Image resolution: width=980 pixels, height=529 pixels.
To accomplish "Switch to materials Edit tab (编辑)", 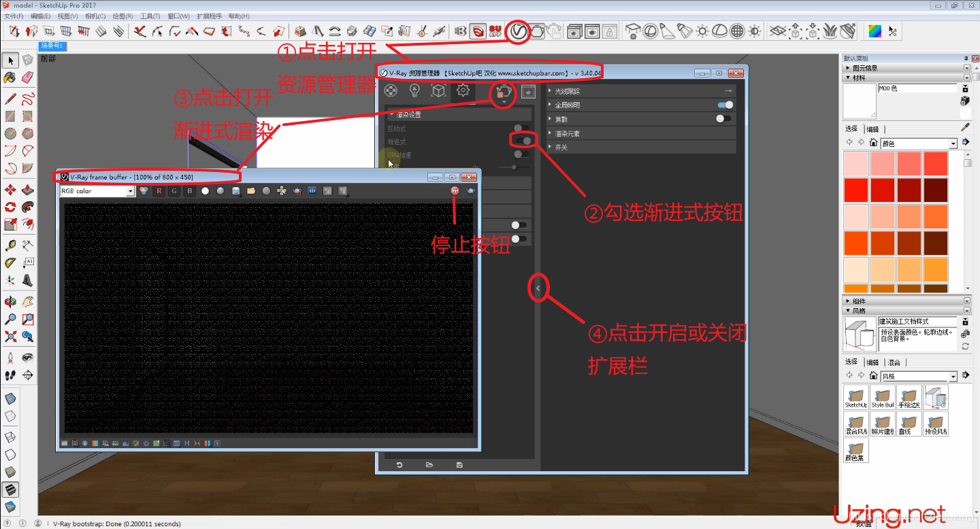I will click(872, 129).
